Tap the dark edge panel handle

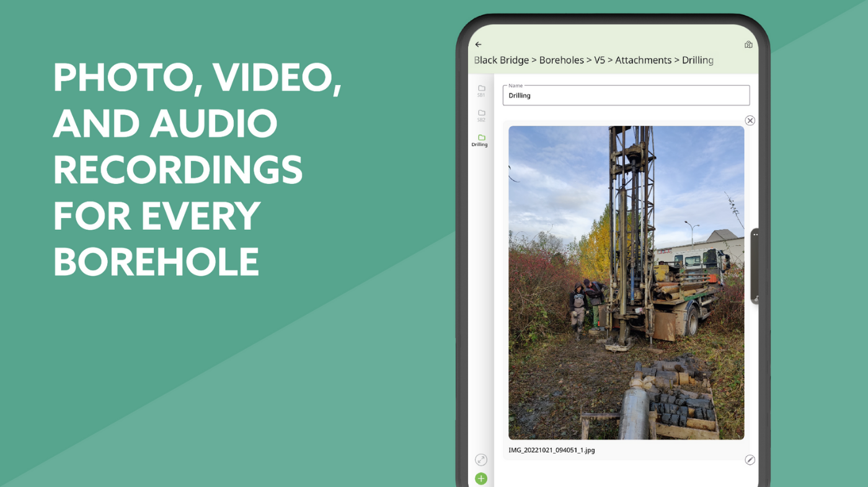755,266
